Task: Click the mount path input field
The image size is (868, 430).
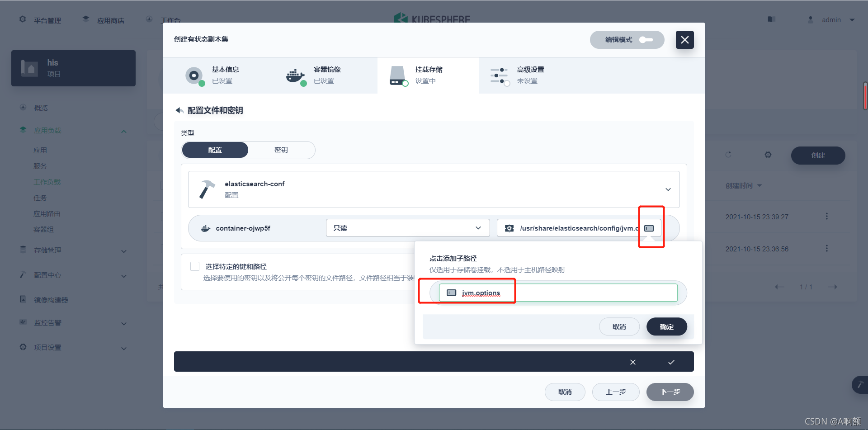Action: point(579,228)
